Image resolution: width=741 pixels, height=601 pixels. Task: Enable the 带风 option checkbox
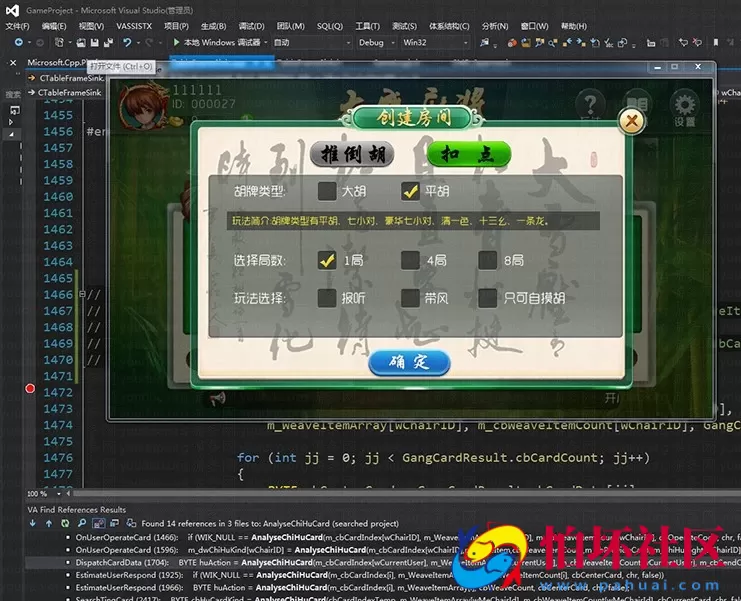[410, 298]
